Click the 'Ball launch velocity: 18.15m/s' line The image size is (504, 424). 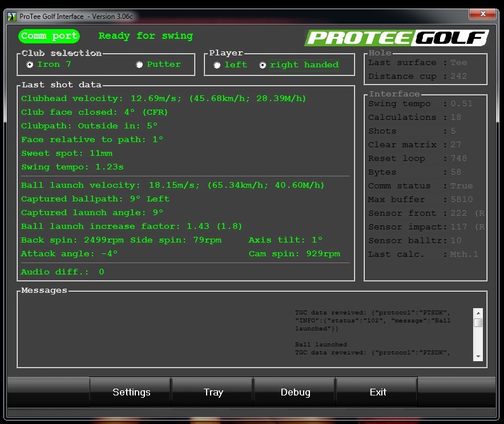pyautogui.click(x=172, y=185)
